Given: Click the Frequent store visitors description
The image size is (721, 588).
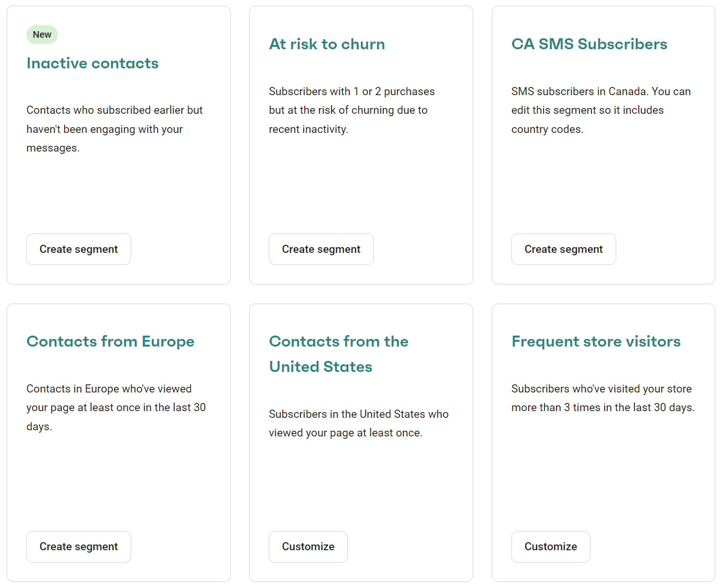Looking at the screenshot, I should (x=603, y=398).
